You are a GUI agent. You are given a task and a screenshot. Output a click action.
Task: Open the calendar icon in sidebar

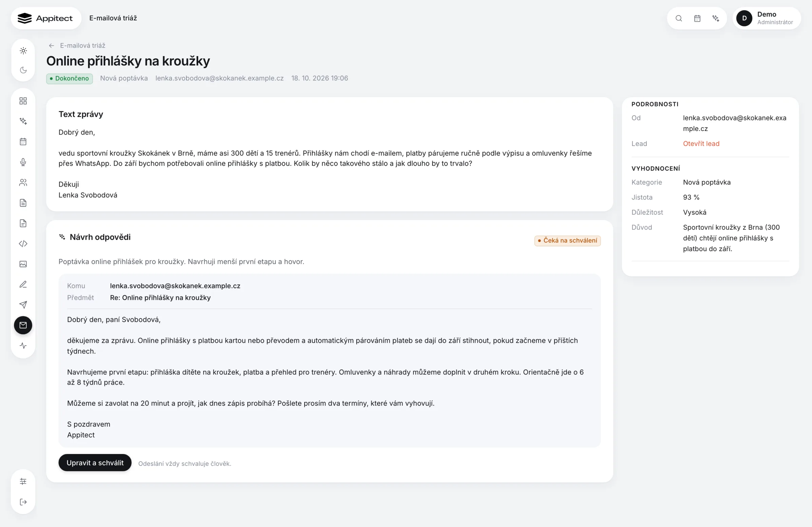(23, 141)
